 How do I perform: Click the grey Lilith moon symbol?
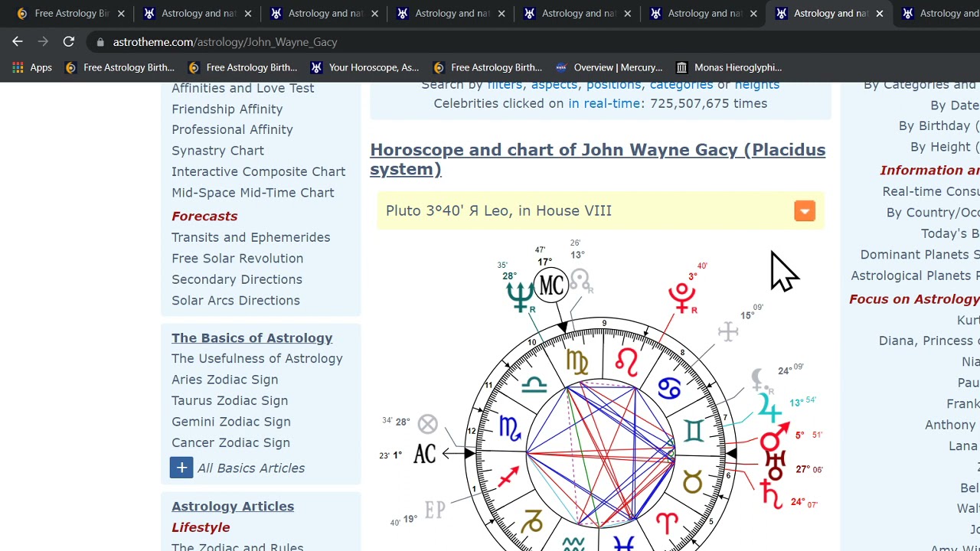[x=758, y=378]
